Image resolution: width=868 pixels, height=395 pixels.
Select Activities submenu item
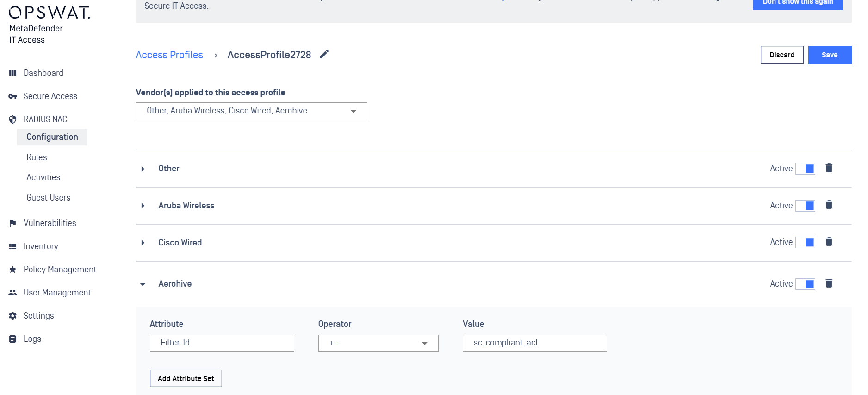tap(43, 177)
